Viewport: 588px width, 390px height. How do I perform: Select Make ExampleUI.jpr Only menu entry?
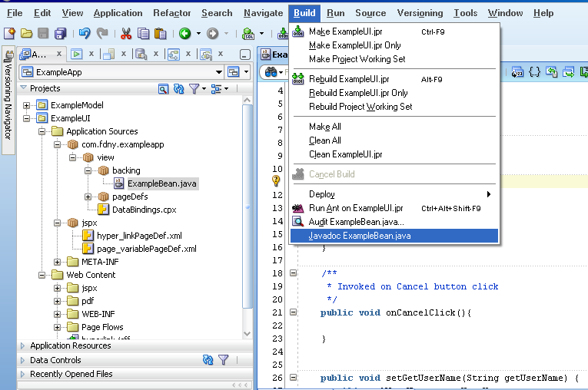point(355,45)
